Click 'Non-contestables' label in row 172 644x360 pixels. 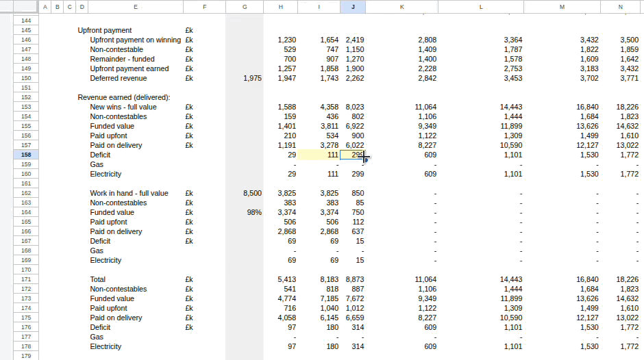(x=119, y=289)
